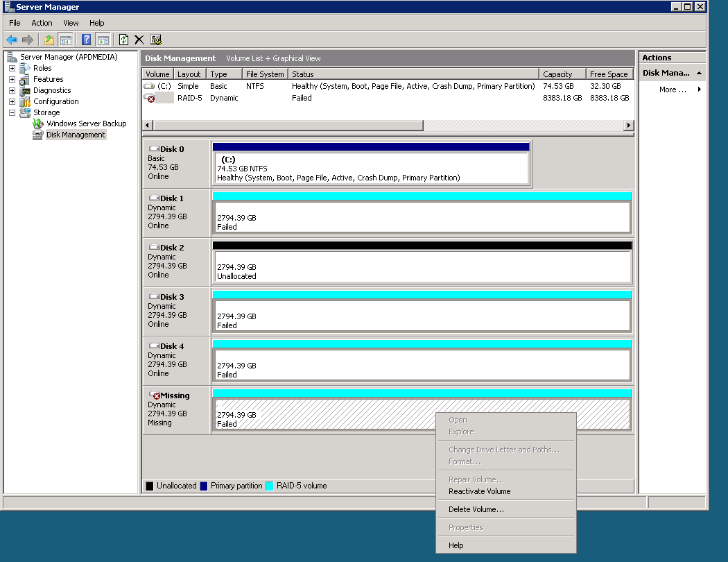Expand the Diagnostics tree node

click(x=12, y=91)
